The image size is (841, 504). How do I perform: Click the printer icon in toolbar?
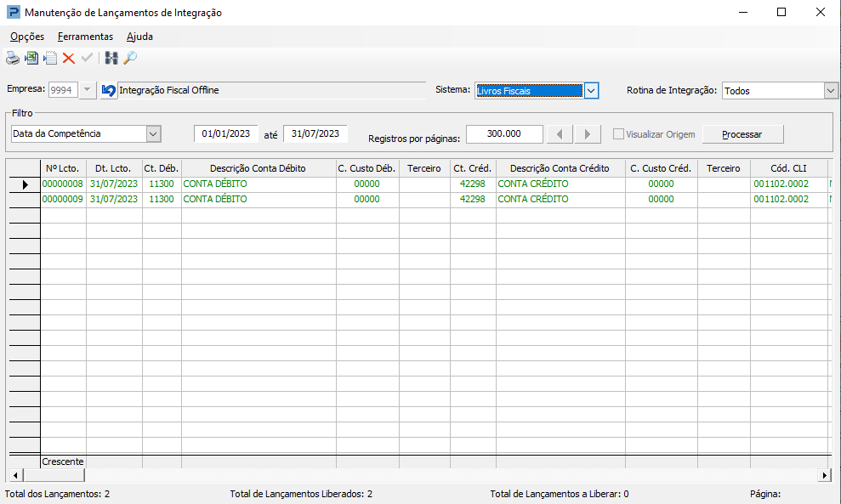click(x=13, y=58)
